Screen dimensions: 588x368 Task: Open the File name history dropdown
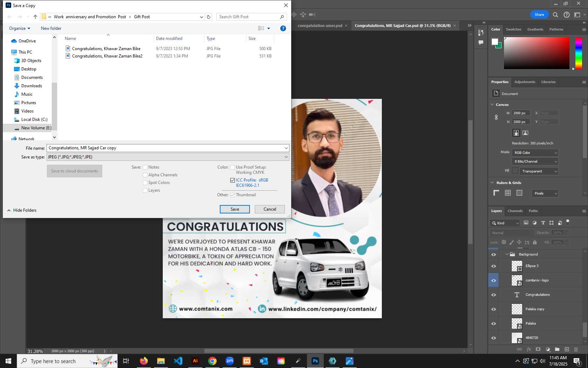pos(286,148)
